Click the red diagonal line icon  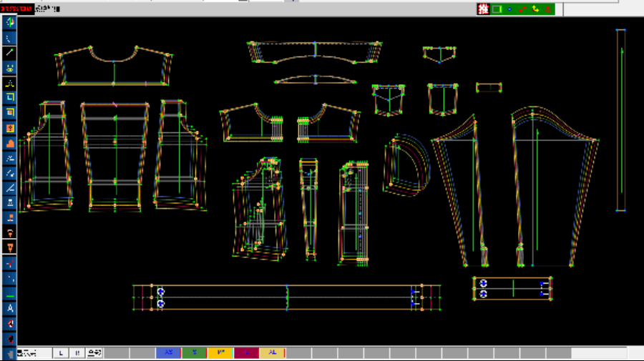[522, 9]
